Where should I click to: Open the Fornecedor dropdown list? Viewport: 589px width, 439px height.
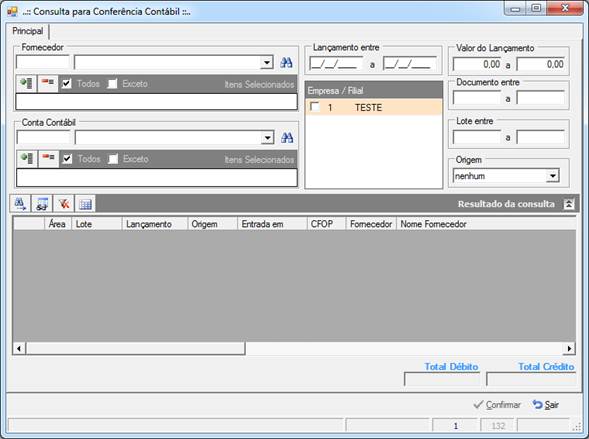tap(267, 62)
